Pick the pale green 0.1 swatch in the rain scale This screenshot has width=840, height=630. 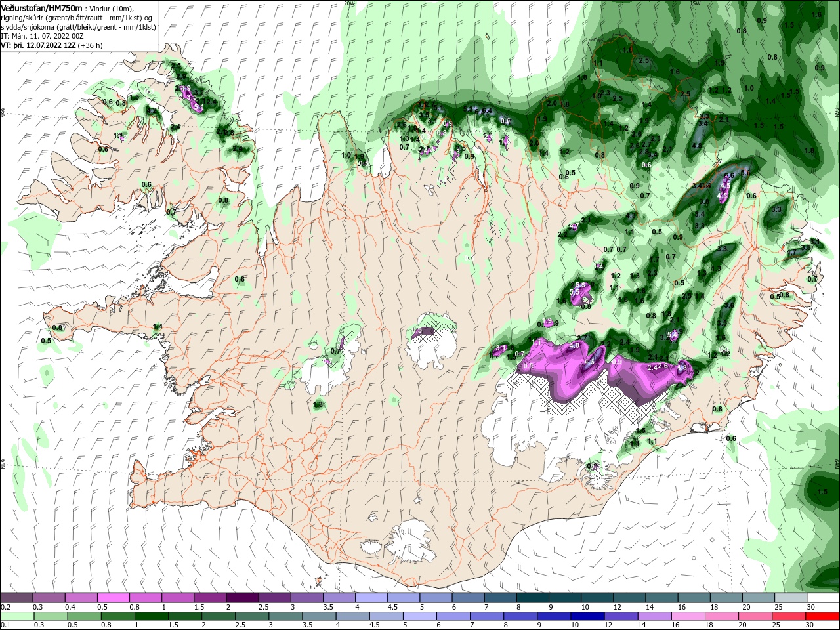click(16, 616)
